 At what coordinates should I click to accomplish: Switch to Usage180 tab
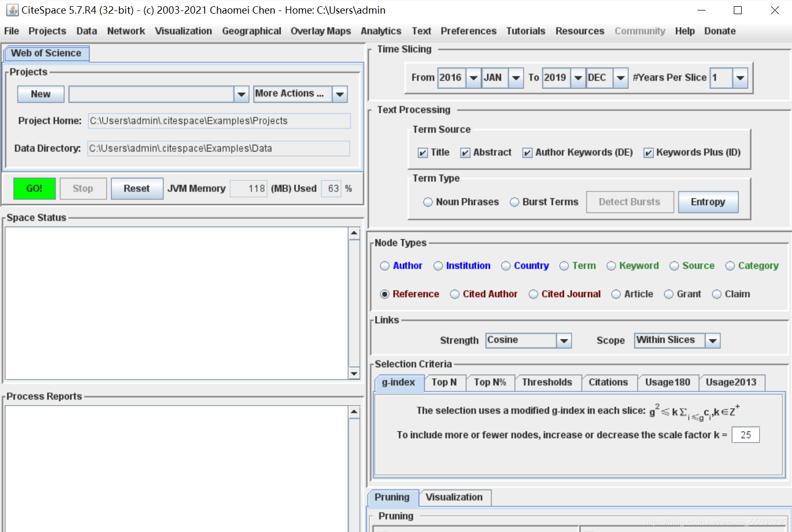(668, 382)
